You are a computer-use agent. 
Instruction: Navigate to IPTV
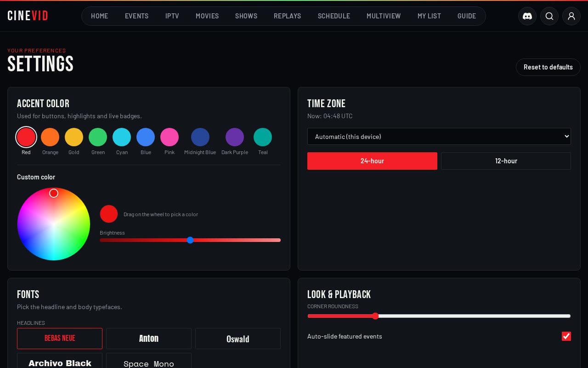172,16
